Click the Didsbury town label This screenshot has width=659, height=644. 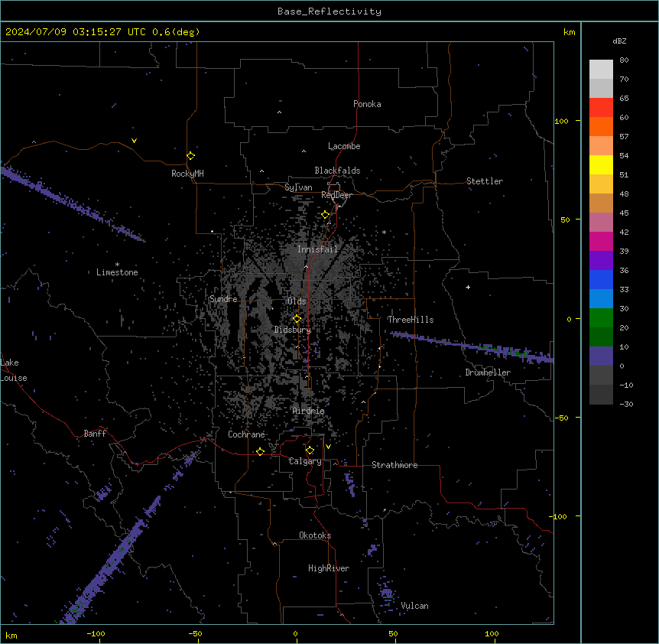(293, 330)
